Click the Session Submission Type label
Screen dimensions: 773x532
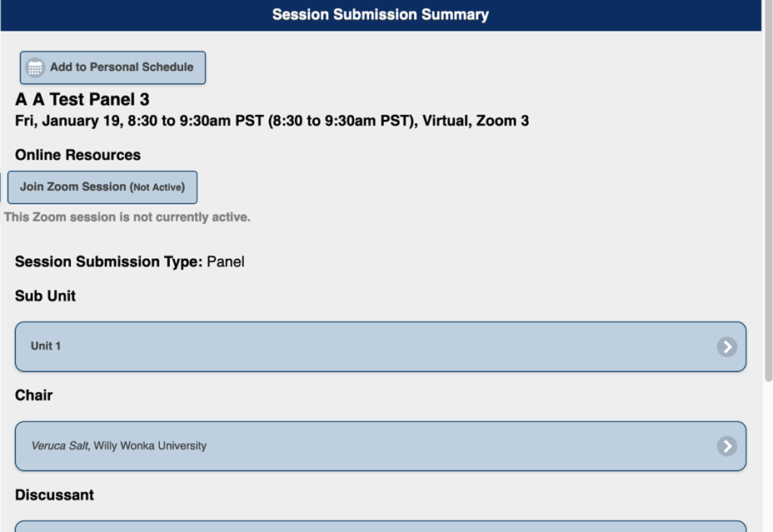tap(108, 261)
